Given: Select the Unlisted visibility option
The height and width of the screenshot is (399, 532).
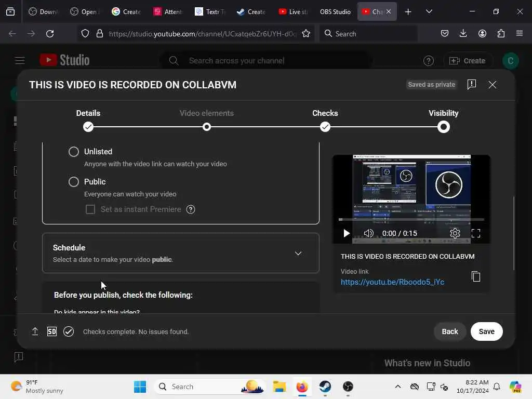Looking at the screenshot, I should point(74,152).
